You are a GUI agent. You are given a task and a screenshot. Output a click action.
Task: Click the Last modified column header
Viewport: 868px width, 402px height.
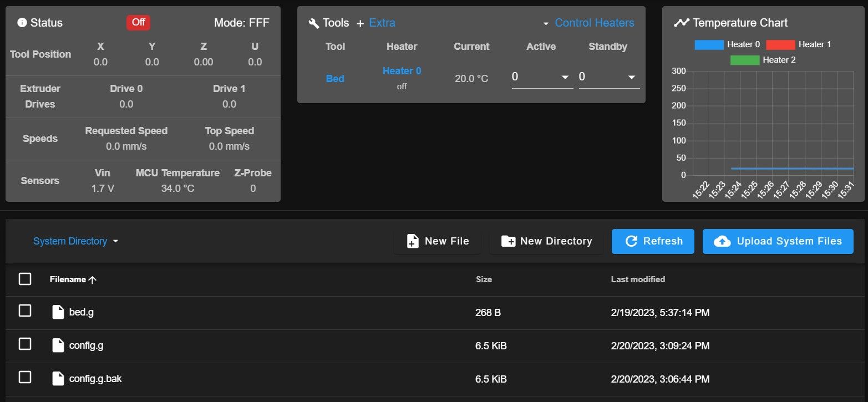pos(638,279)
